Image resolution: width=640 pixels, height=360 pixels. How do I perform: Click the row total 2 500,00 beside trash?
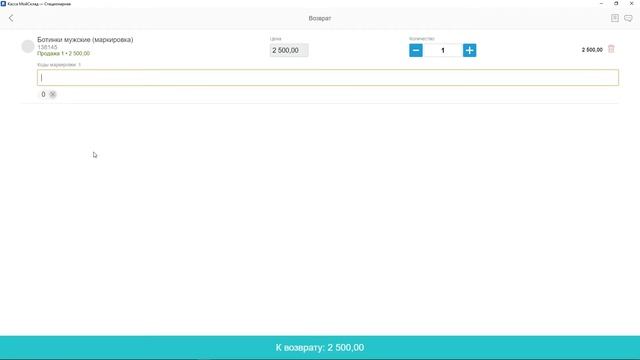pos(592,50)
